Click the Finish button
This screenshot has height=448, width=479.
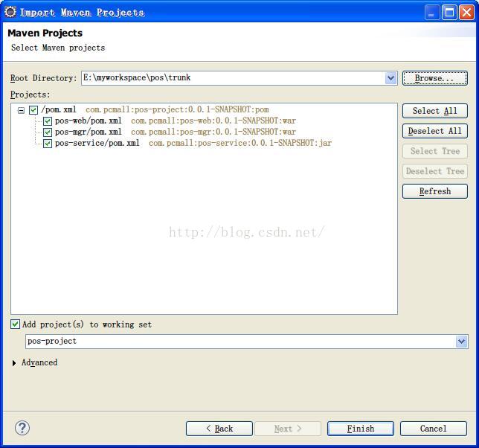(x=361, y=429)
